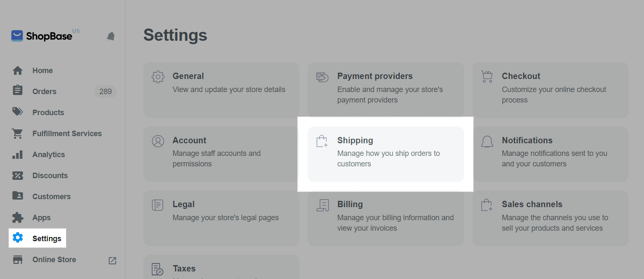
Task: Select the Checkout settings card
Action: point(550,90)
